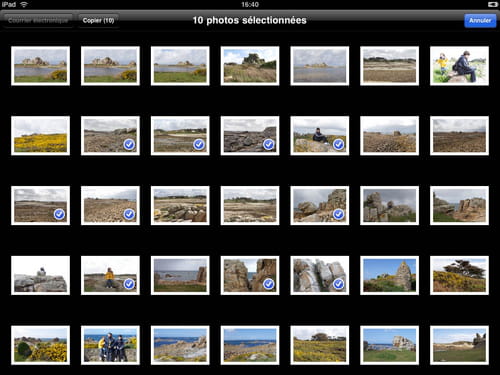Tap the Copier (10) button

pos(98,21)
